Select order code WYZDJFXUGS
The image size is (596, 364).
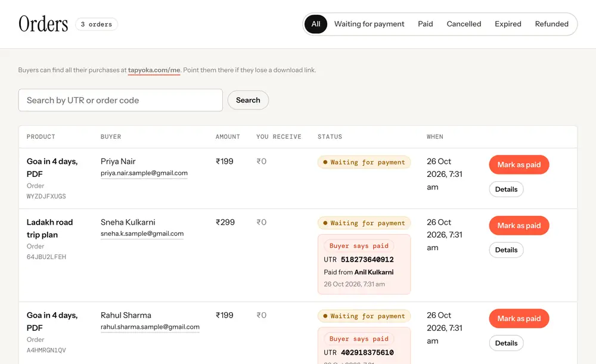[x=46, y=197]
